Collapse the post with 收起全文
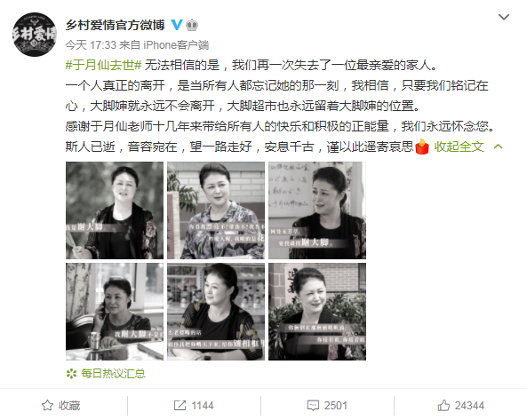The image size is (527, 420). tap(459, 147)
